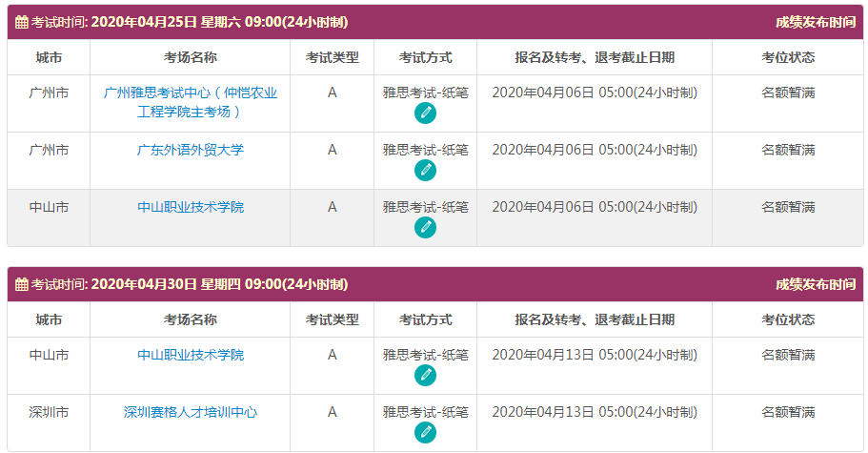The width and height of the screenshot is (868, 453).
Task: Click 城市 column header in April 25 table
Action: 49,57
